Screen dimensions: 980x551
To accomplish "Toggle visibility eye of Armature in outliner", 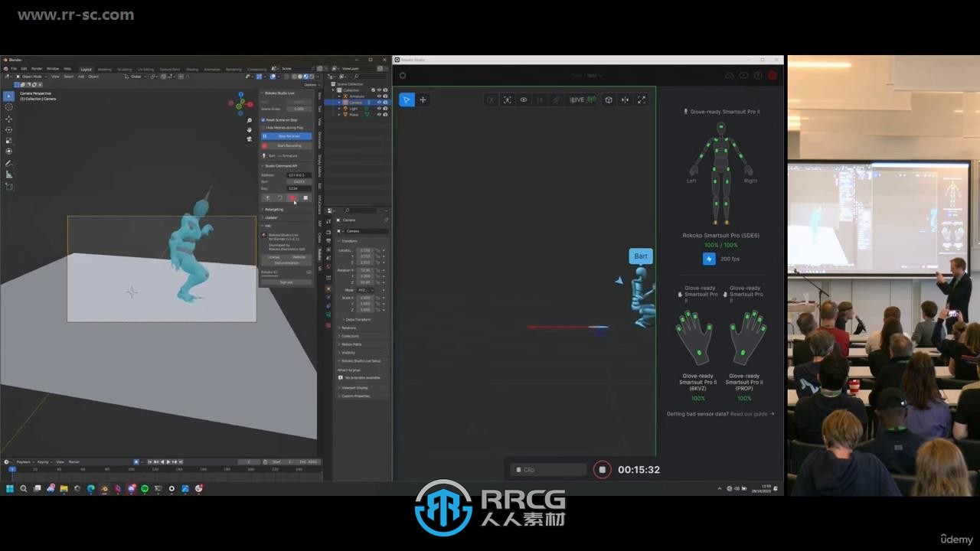I will click(379, 96).
